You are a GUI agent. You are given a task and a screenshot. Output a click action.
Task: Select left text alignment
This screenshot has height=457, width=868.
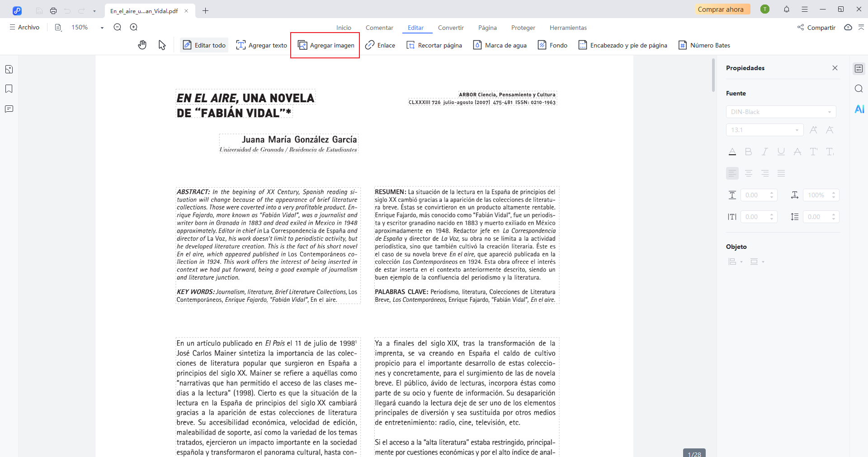[732, 173]
